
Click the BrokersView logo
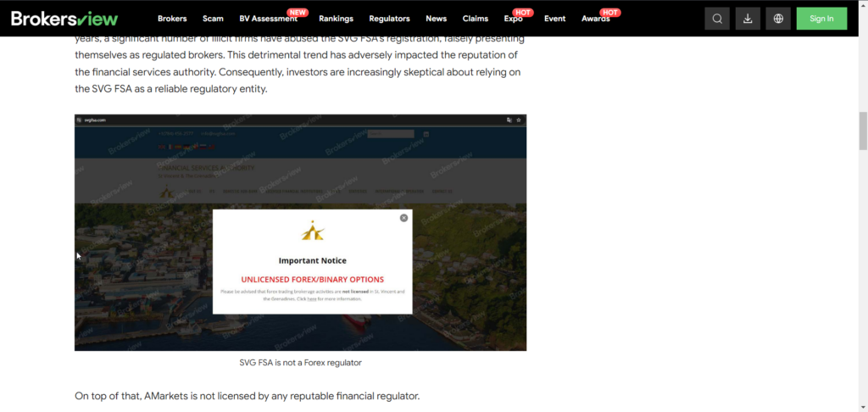pyautogui.click(x=64, y=19)
